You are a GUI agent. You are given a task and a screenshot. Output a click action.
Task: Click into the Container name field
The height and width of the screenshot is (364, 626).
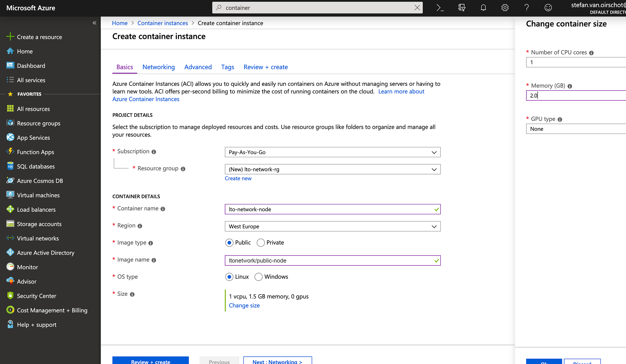(x=333, y=209)
